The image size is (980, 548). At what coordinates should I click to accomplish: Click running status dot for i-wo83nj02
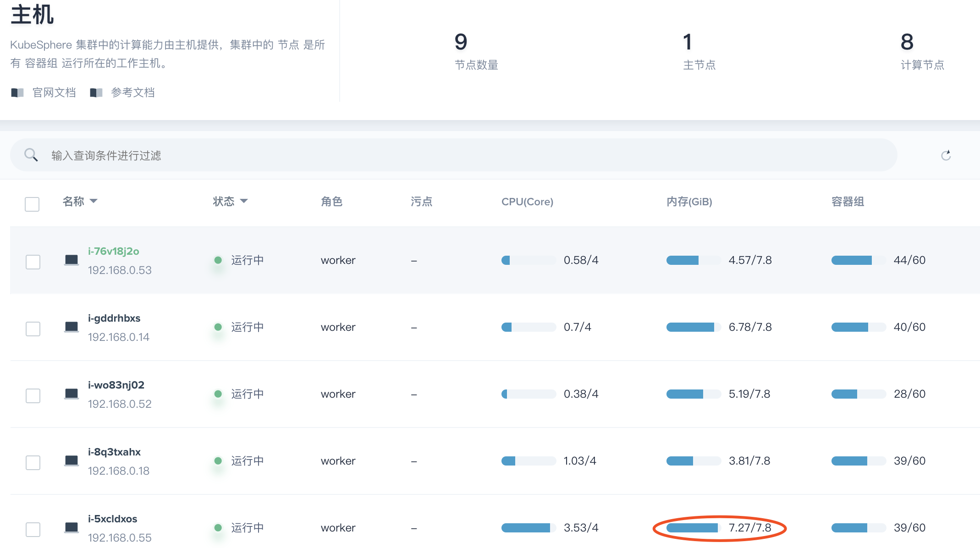tap(218, 394)
